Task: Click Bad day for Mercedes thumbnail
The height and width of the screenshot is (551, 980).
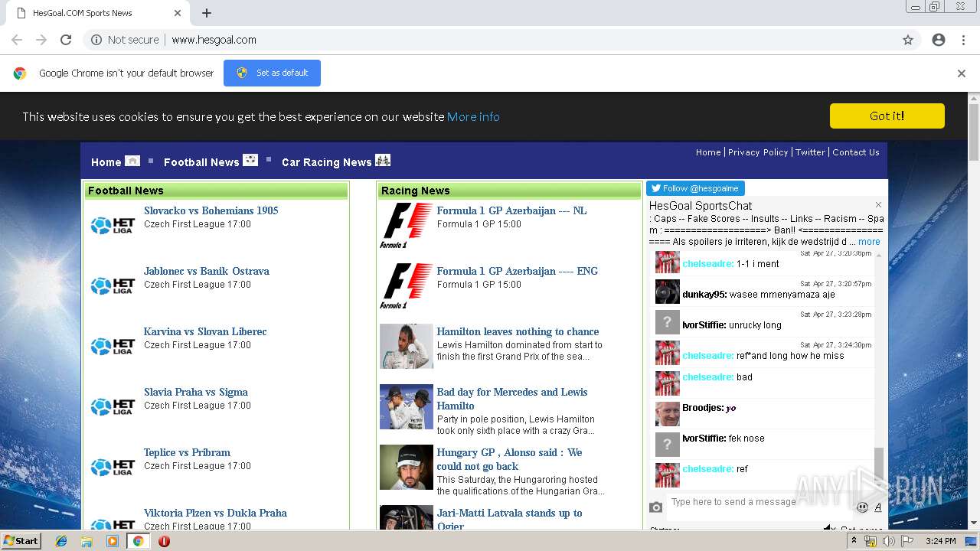Action: click(407, 407)
